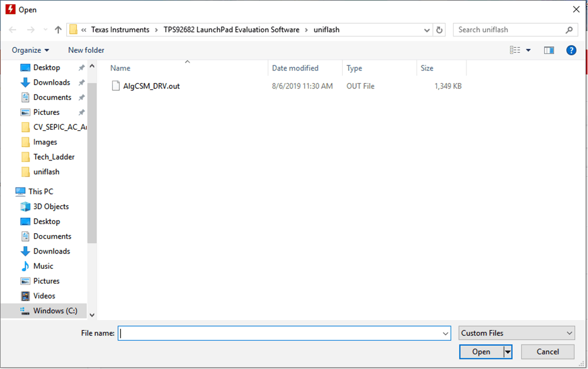Click the search magnifier in Search uniflash
588x369 pixels.
[569, 30]
